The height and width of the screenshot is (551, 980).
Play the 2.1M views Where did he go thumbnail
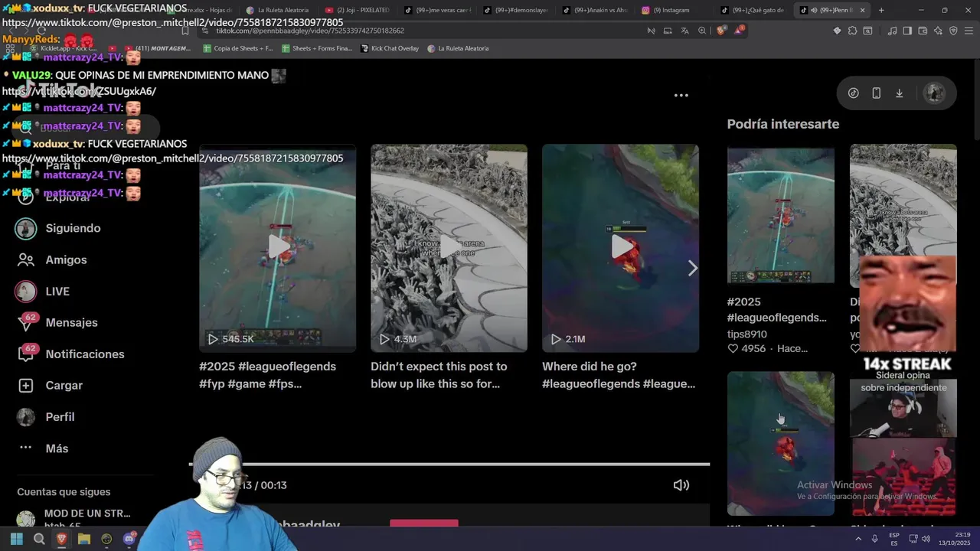(620, 248)
